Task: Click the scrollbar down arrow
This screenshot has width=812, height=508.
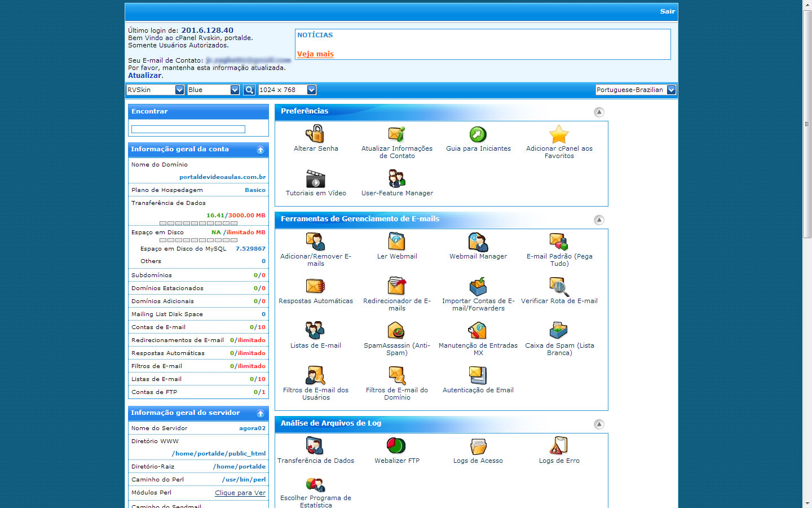Action: (807, 503)
